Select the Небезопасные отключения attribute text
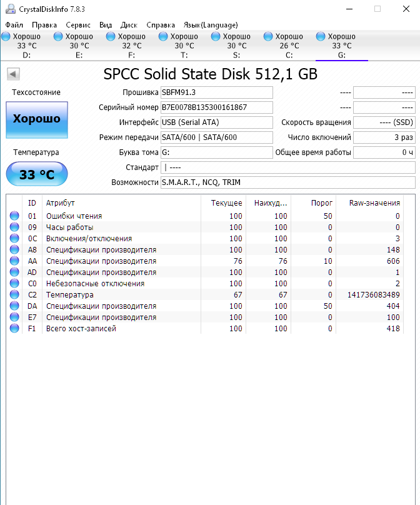This screenshot has width=420, height=505. (95, 284)
